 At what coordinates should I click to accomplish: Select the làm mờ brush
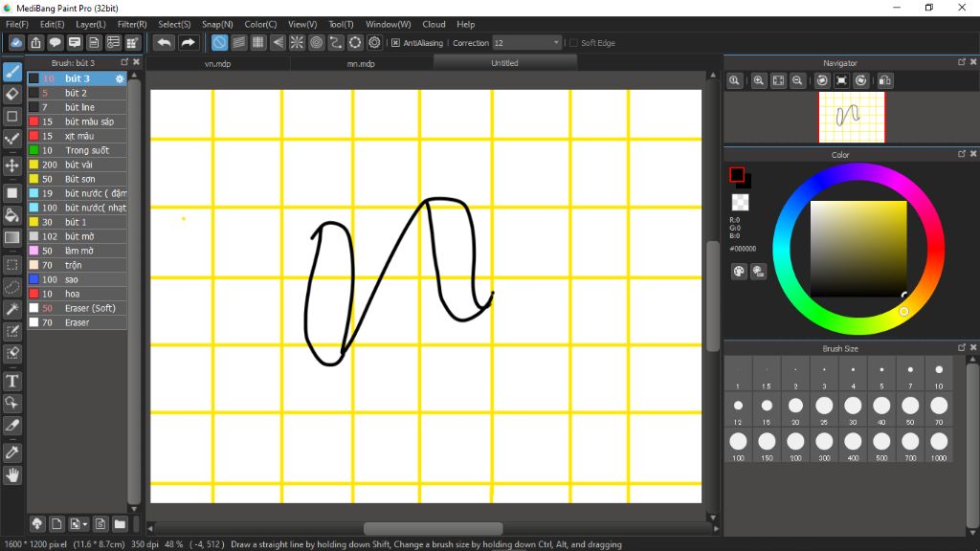coord(77,252)
